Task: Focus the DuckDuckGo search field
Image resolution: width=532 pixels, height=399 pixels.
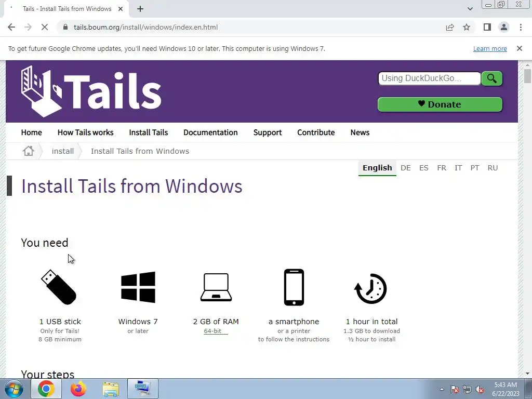Action: coord(430,78)
